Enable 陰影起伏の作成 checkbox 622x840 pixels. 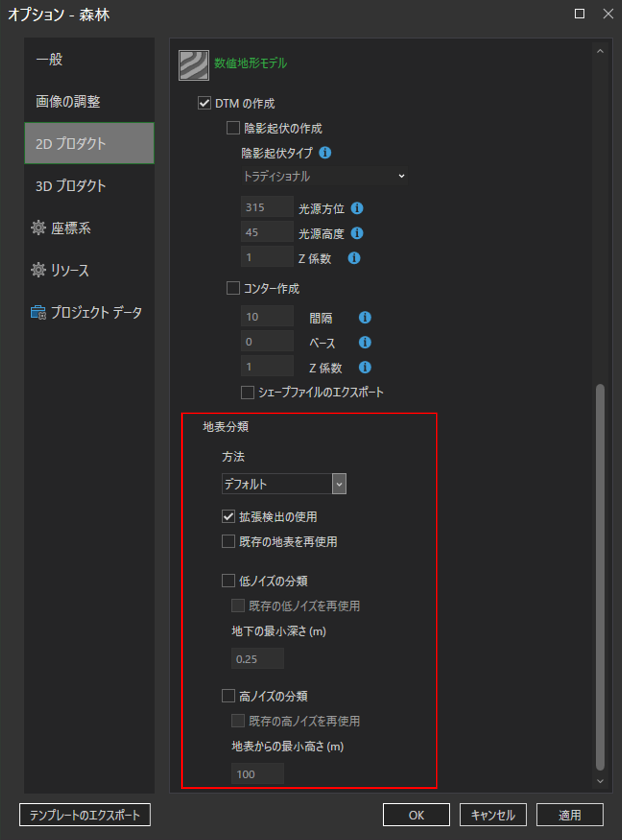(x=233, y=128)
